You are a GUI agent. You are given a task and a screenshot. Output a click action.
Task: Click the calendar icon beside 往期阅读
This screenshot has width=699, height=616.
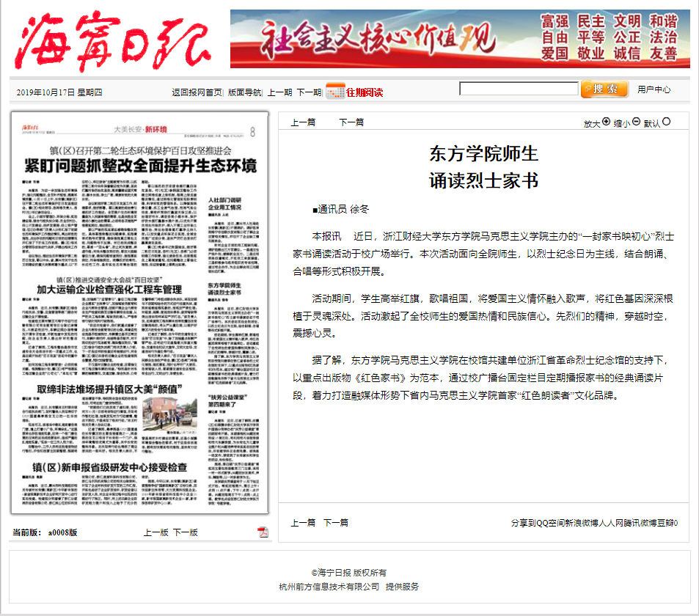coord(335,91)
